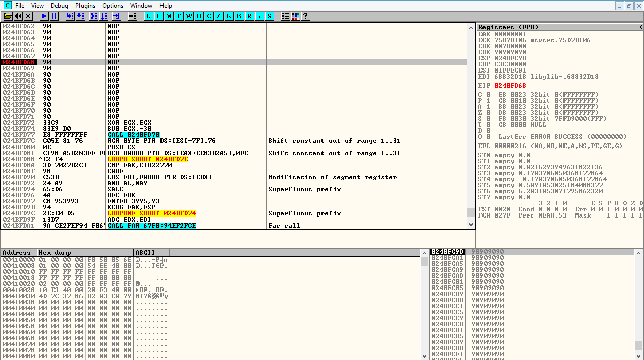The width and height of the screenshot is (644, 360).
Task: Open Memory map with M button
Action: click(x=169, y=16)
